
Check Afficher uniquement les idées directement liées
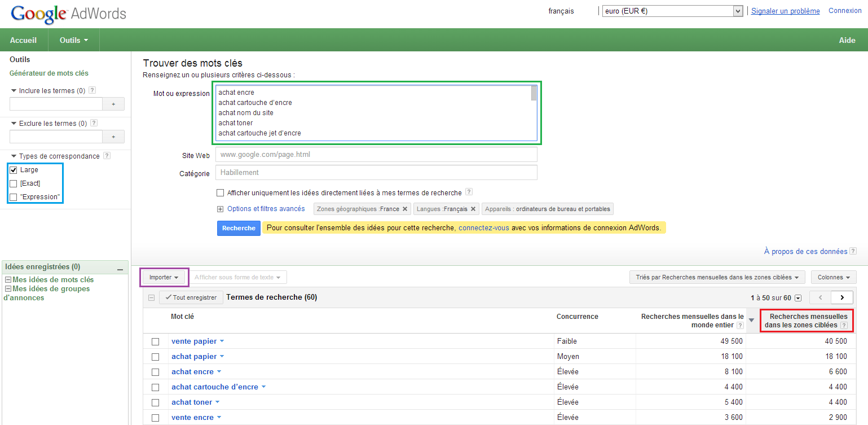point(221,193)
